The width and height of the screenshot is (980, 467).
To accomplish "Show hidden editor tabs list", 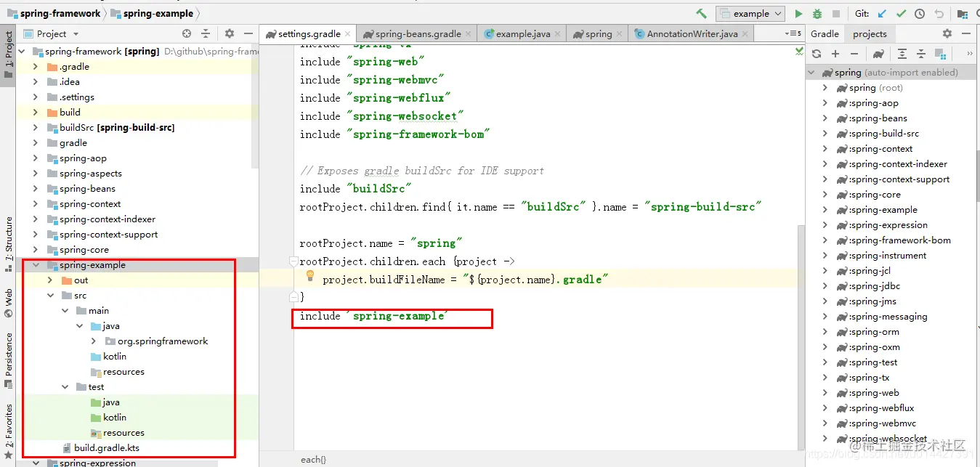I will pyautogui.click(x=792, y=33).
